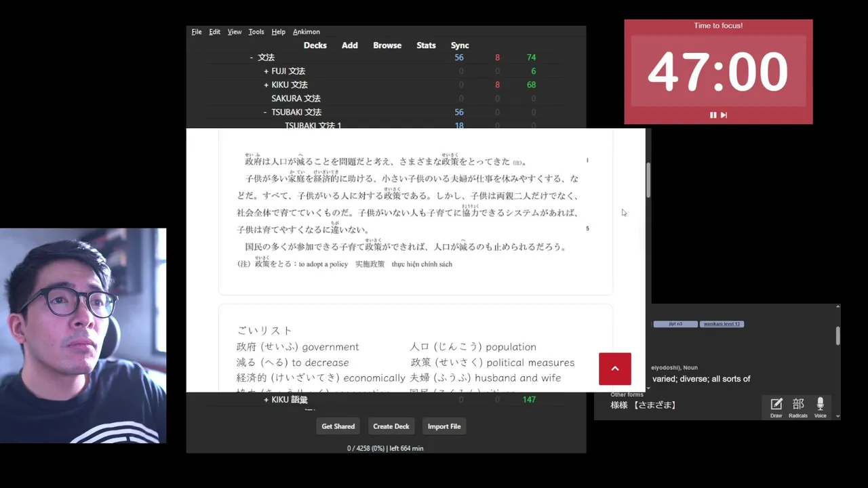Click the Get Shared button
The width and height of the screenshot is (868, 488).
tap(338, 426)
